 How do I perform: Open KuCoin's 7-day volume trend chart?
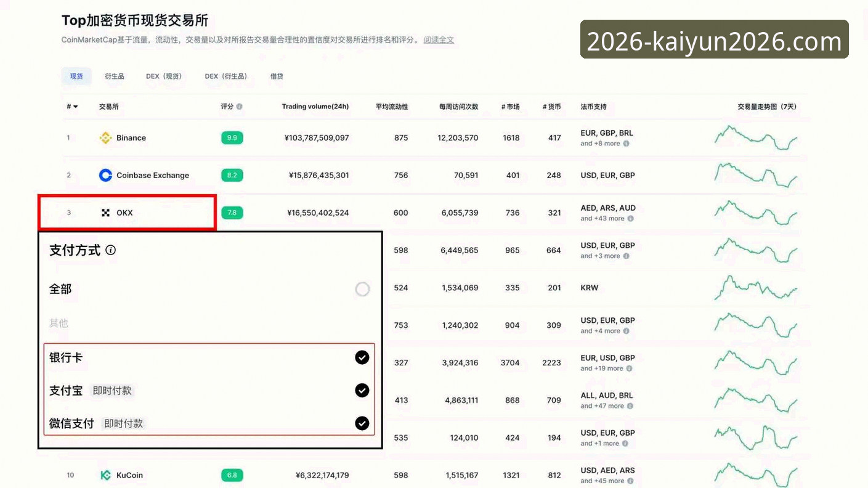[756, 474]
